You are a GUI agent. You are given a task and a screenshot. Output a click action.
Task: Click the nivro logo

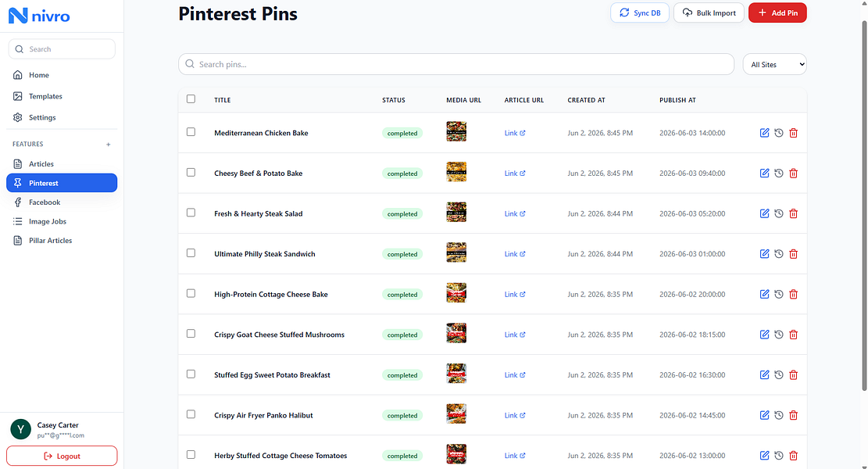pos(39,16)
